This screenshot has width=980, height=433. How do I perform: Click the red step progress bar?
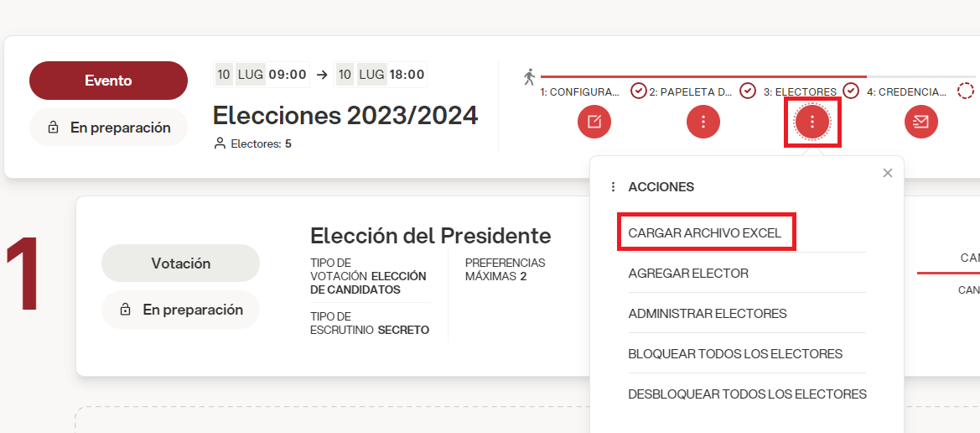(x=703, y=76)
